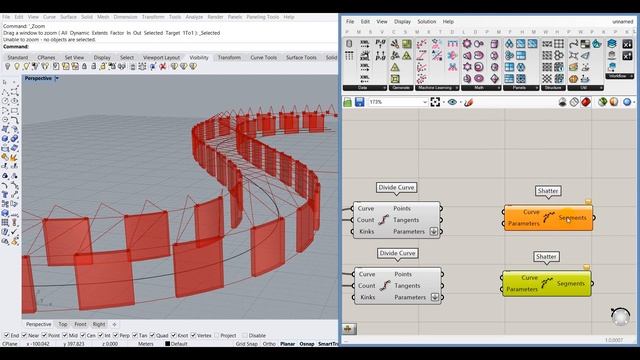
Task: Click the orange sphere document preview settings icon
Action: point(613,102)
